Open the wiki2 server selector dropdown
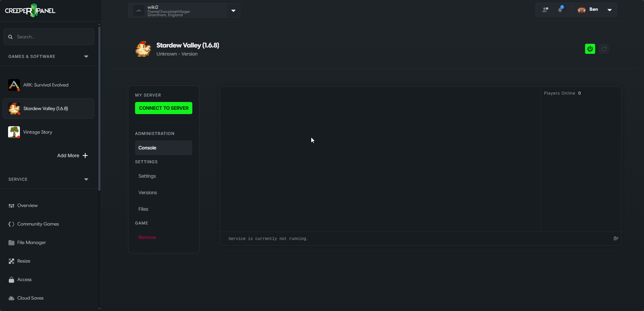Image resolution: width=644 pixels, height=311 pixels. (x=233, y=10)
